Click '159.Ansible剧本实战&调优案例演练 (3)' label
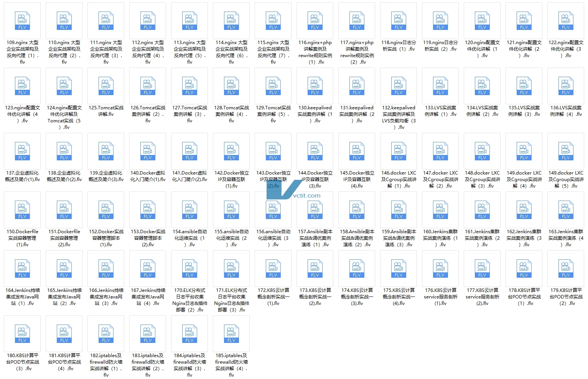 pyautogui.click(x=399, y=238)
